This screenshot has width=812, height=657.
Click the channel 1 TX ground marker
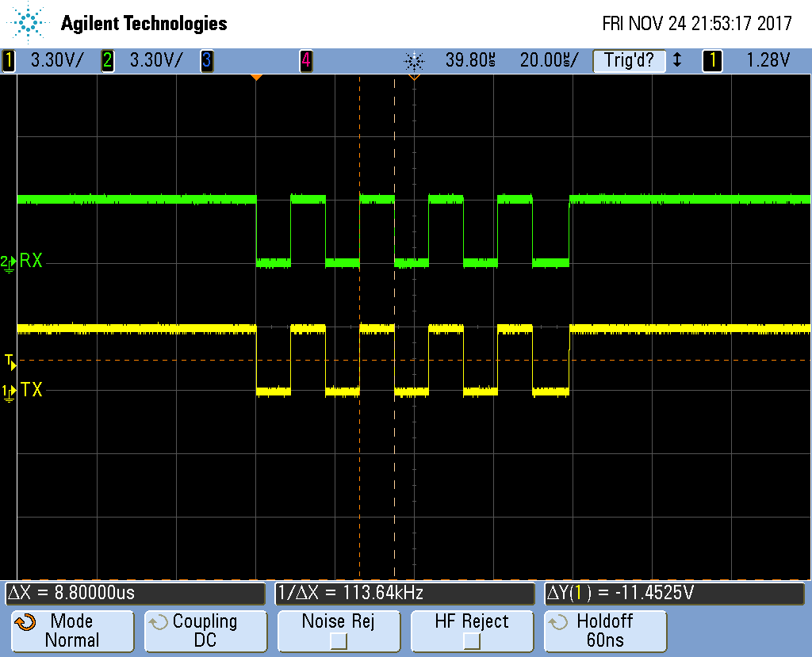(x=8, y=390)
